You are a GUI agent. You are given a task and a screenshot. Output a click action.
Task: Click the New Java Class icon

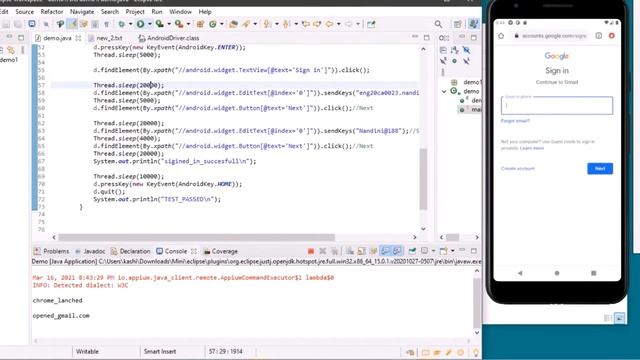[213, 24]
